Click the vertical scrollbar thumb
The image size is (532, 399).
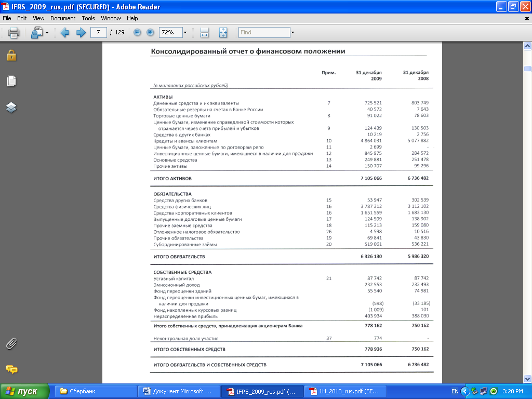pos(527,69)
